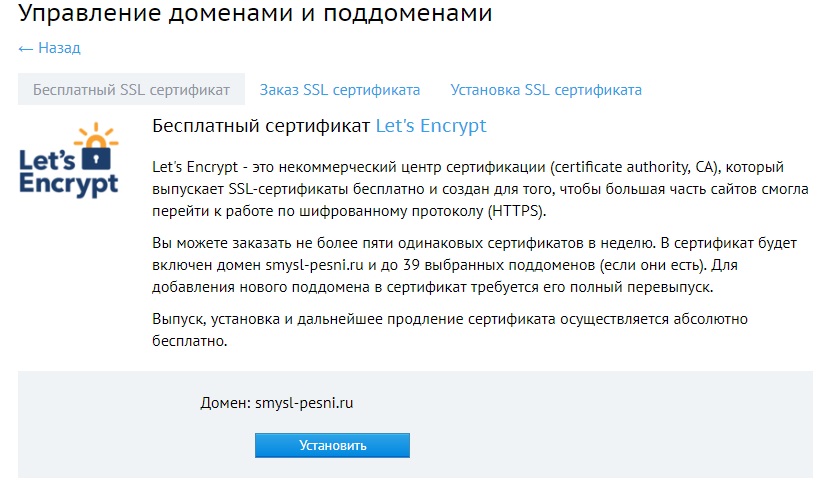Screen dimensions: 827x494
Task: Click the word Encrypt in the logo
Action: (x=69, y=186)
